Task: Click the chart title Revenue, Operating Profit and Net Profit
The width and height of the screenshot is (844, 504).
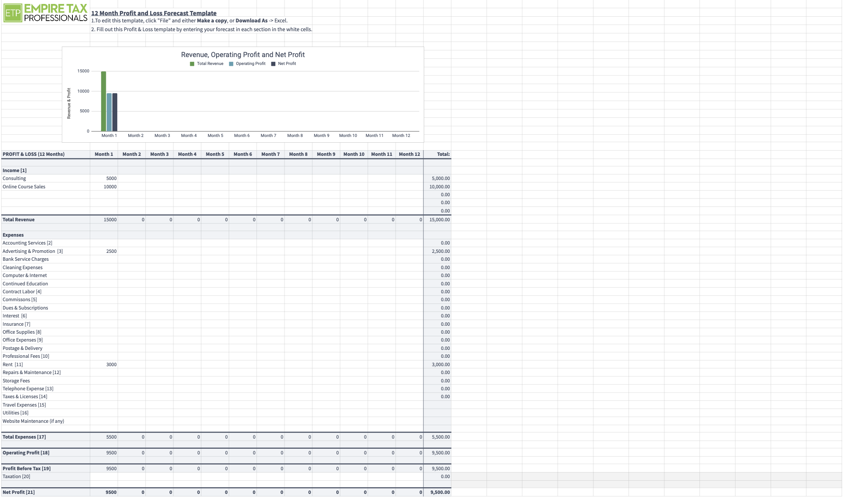Action: (242, 54)
